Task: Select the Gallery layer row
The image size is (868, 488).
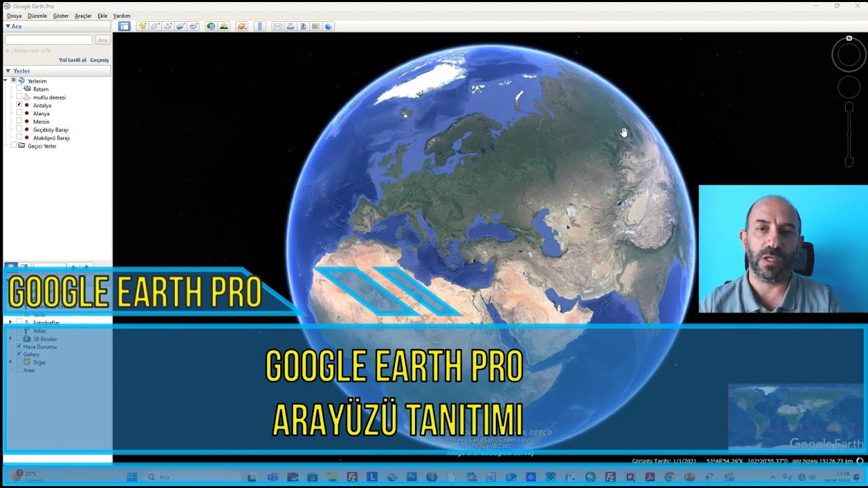Action: point(31,354)
